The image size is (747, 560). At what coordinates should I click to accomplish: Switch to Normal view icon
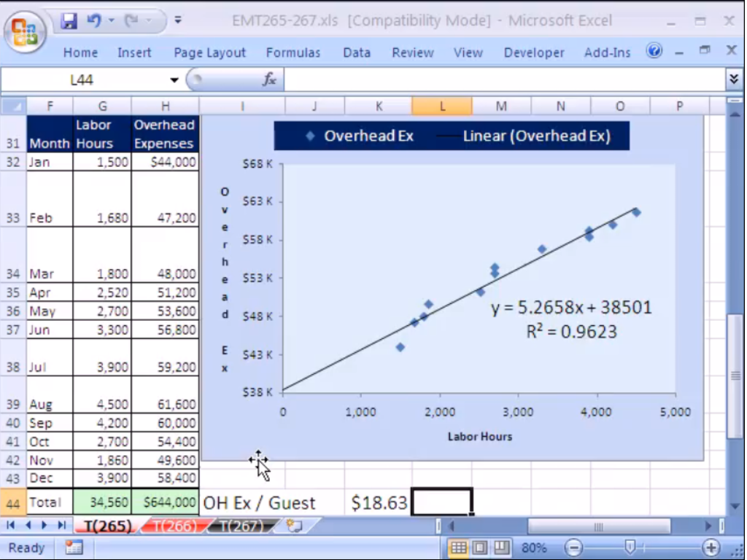pos(458,548)
